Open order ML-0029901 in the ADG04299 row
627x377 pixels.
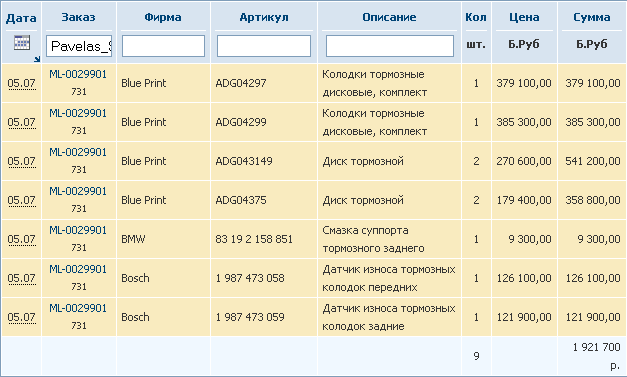[x=78, y=114]
